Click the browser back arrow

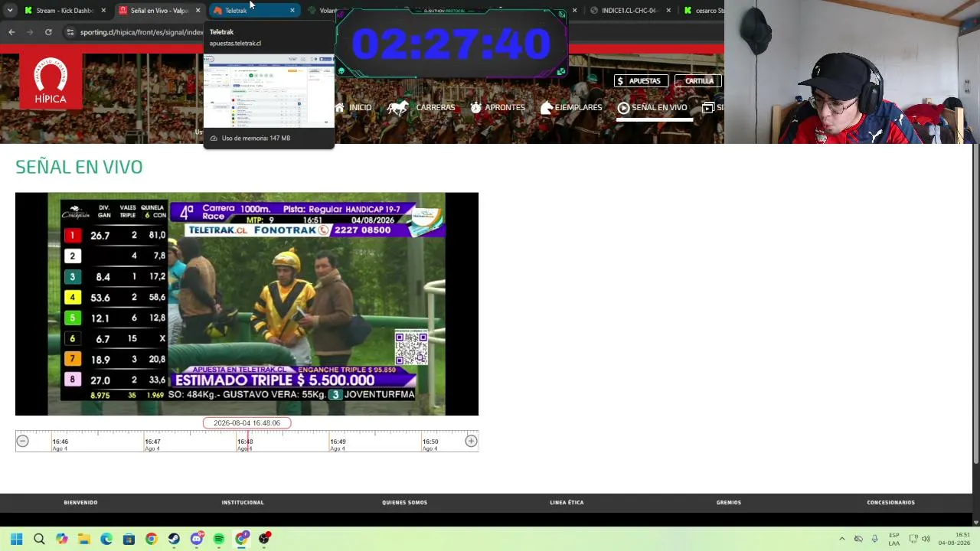11,32
